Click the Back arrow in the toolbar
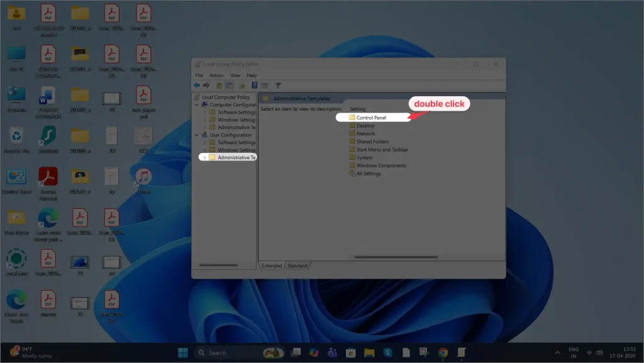 click(x=197, y=86)
